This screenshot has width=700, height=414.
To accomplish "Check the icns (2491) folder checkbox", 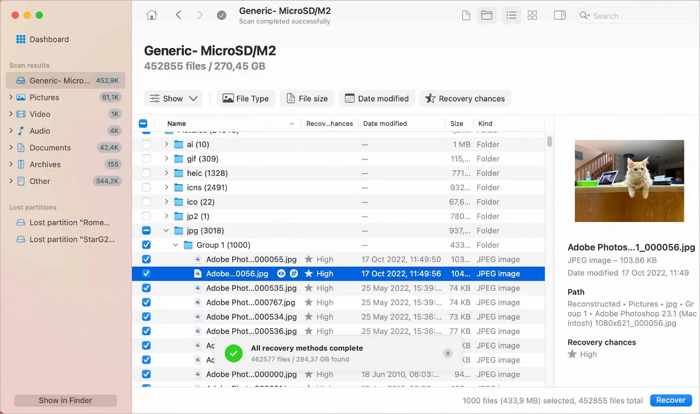I will pyautogui.click(x=146, y=187).
